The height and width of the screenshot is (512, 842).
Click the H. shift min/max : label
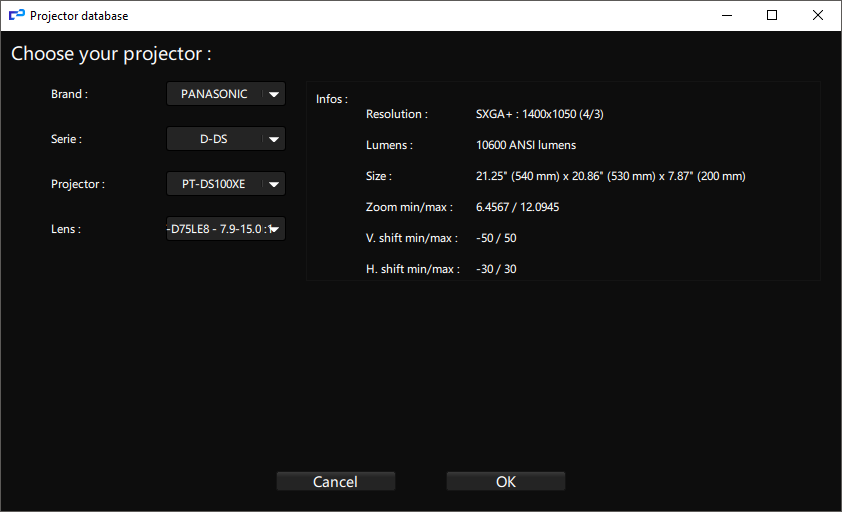tap(413, 269)
